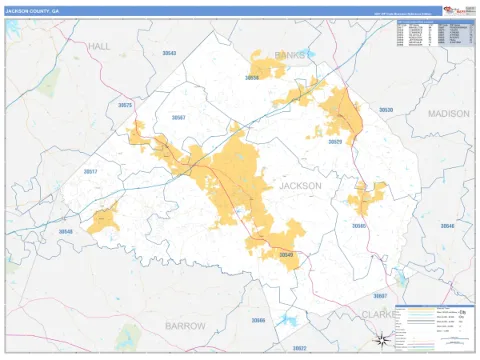Image resolution: width=480 pixels, height=360 pixels.
Task: Click ZIP code label 30529
Action: (x=335, y=142)
